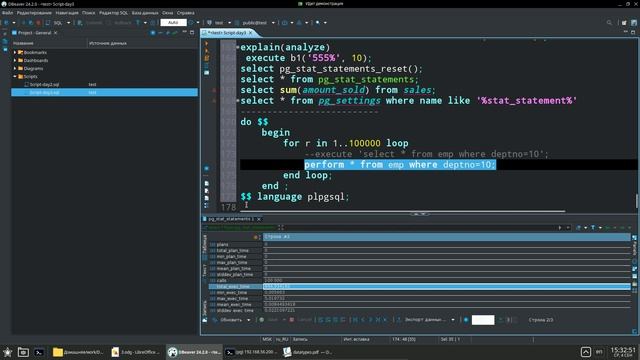
Task: Select the stddev_exec_time row
Action: click(x=420, y=311)
